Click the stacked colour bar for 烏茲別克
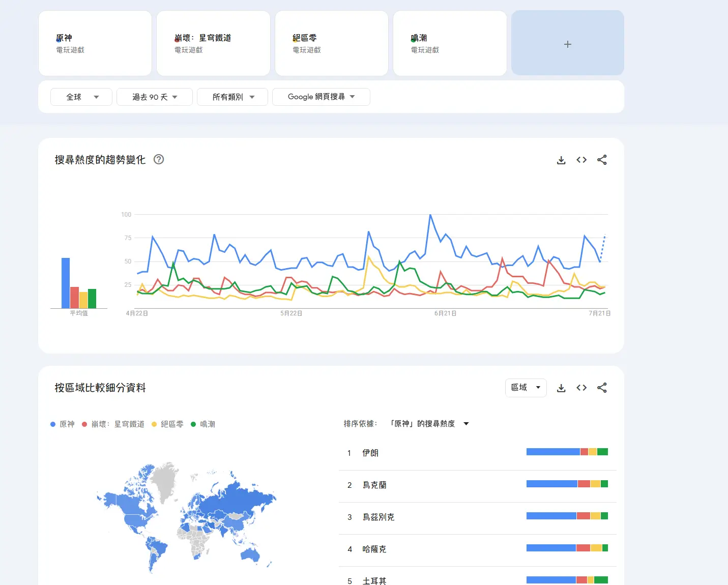Image resolution: width=728 pixels, height=585 pixels. [567, 516]
